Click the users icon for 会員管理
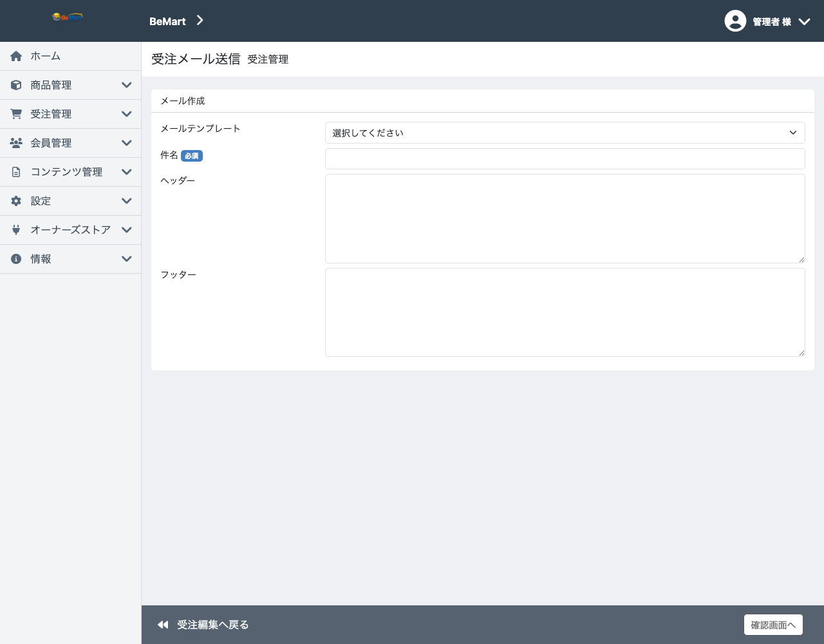Viewport: 824px width, 644px height. [16, 143]
